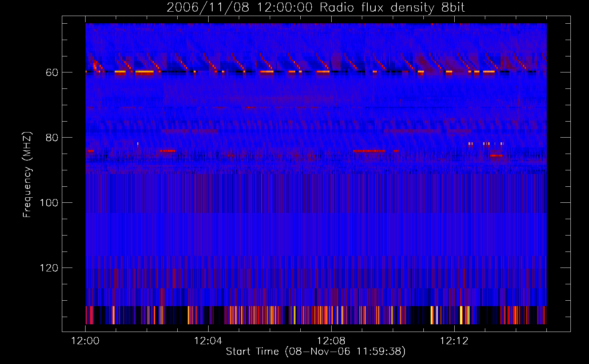Viewport: 589px width, 364px height.
Task: Click the '12:04' time tick label
Action: [x=208, y=341]
